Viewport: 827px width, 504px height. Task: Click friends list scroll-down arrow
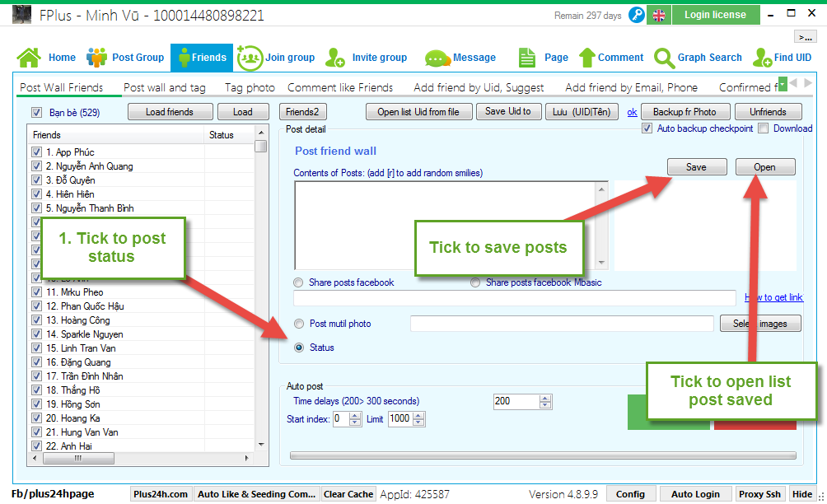tap(261, 445)
